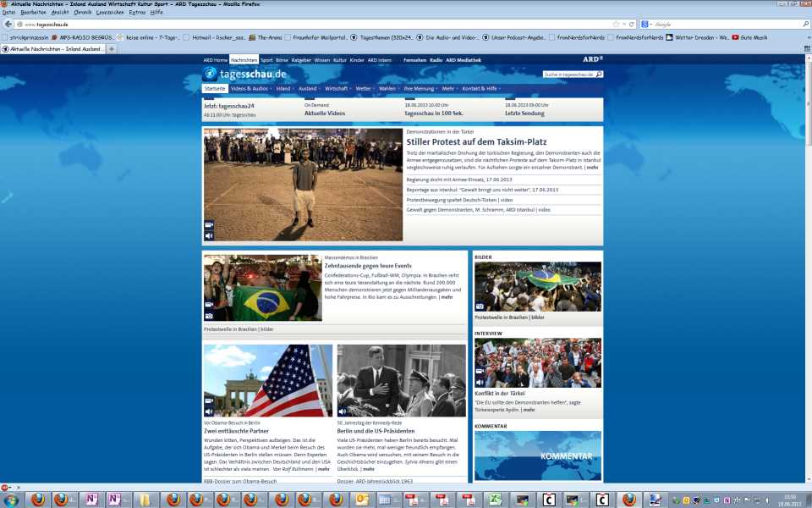
Task: Open the 'Wetter Dresden' bookmark
Action: click(698, 37)
